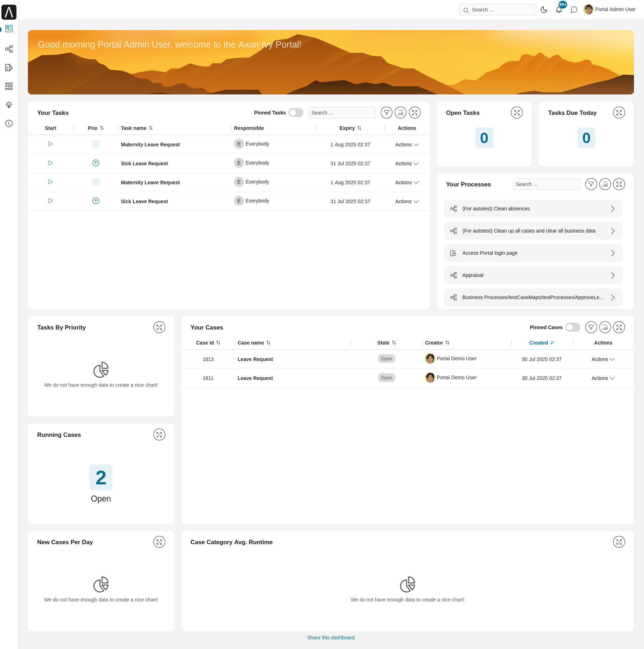This screenshot has width=644, height=649.
Task: Enable the Pinned Cases toggle
Action: [x=572, y=327]
